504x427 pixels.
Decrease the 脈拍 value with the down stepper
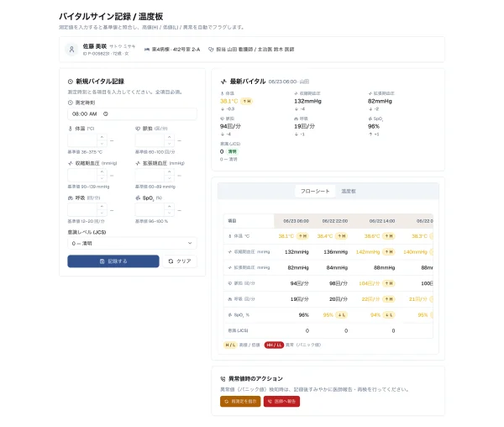[170, 144]
